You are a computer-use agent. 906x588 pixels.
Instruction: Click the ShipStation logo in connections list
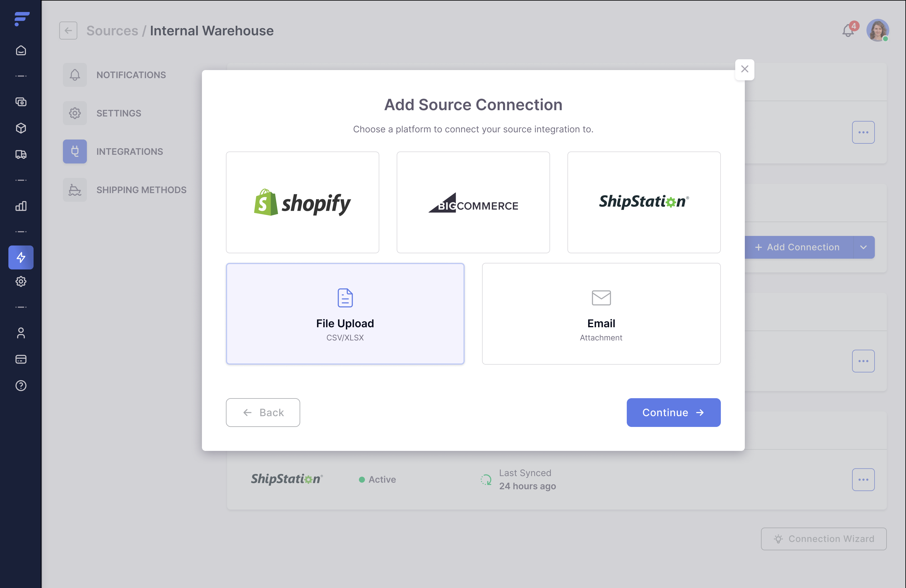(287, 479)
